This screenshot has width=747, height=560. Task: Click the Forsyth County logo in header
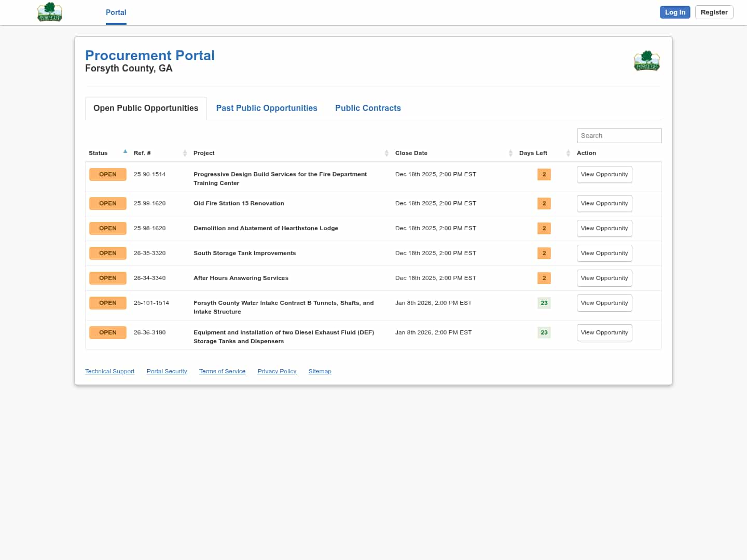50,12
